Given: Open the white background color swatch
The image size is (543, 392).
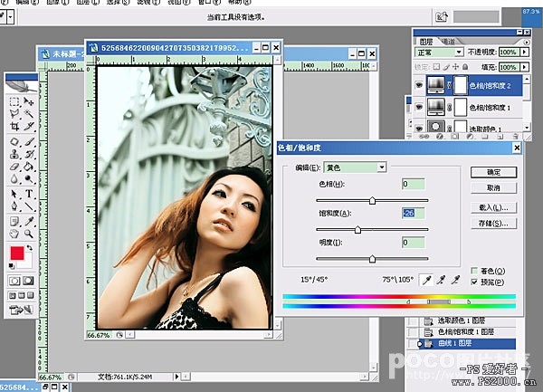Looking at the screenshot, I should point(27,263).
